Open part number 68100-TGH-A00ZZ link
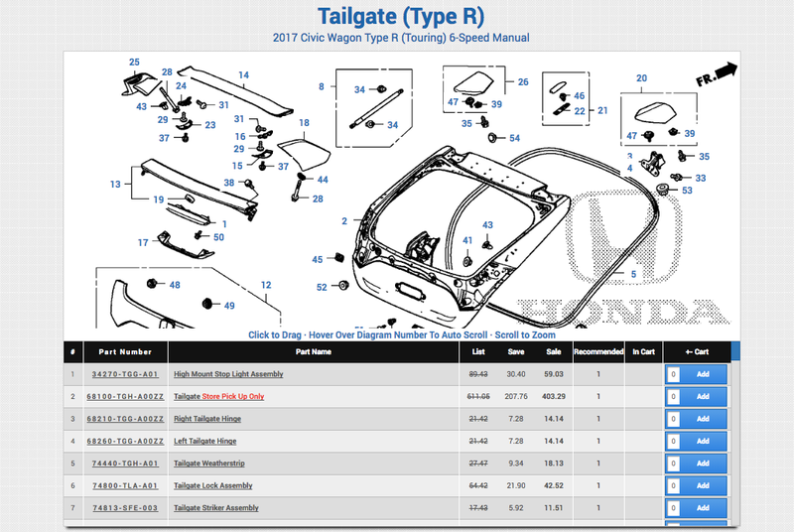The width and height of the screenshot is (794, 532). coord(125,396)
